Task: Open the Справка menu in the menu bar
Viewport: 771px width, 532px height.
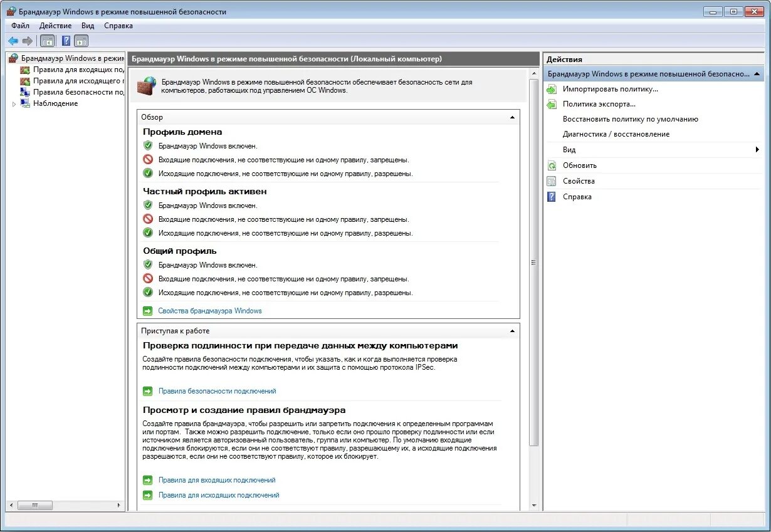Action: point(118,26)
